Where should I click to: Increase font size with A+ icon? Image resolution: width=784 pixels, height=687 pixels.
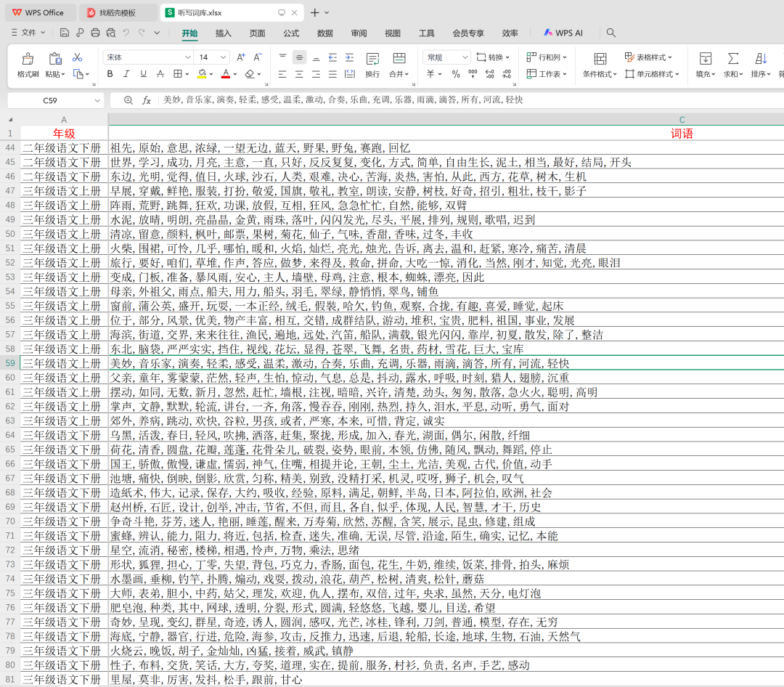click(241, 57)
